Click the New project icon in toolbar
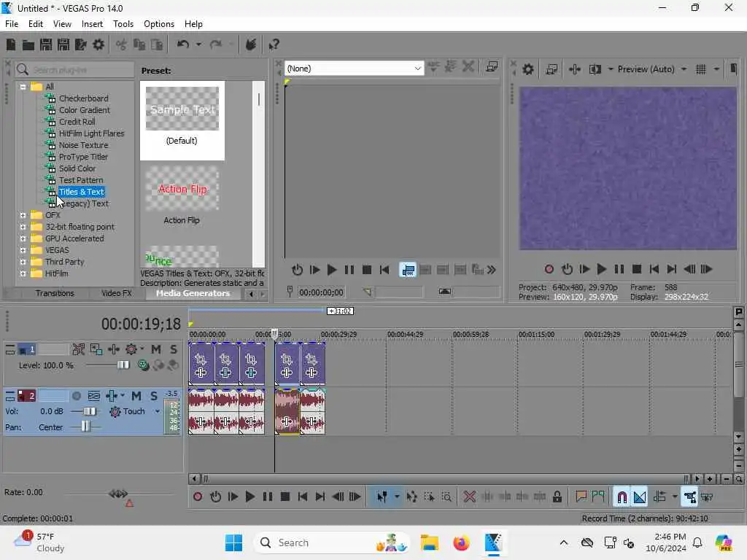 pyautogui.click(x=11, y=44)
